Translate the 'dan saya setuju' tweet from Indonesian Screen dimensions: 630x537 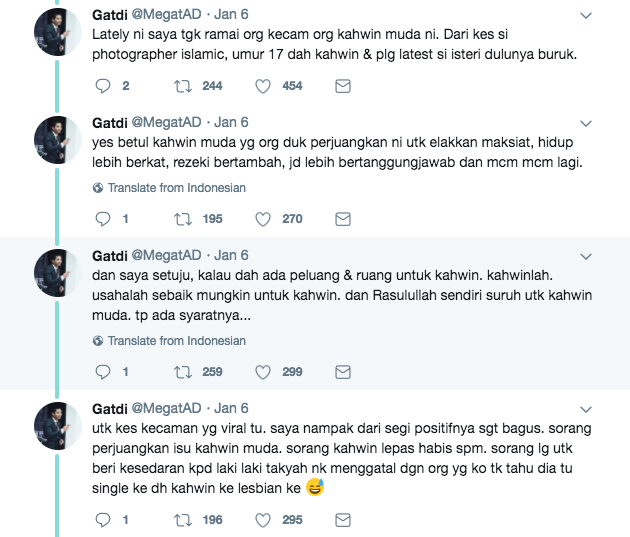pos(169,341)
